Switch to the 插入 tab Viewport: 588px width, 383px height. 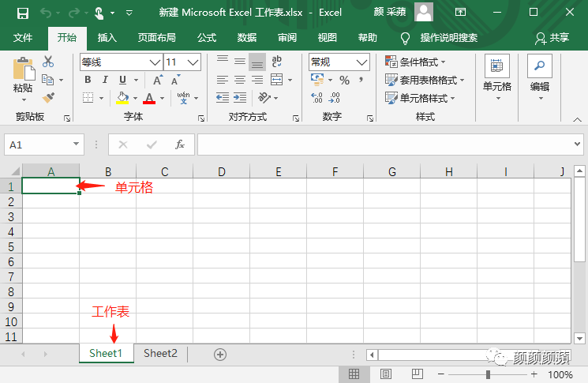click(x=107, y=38)
